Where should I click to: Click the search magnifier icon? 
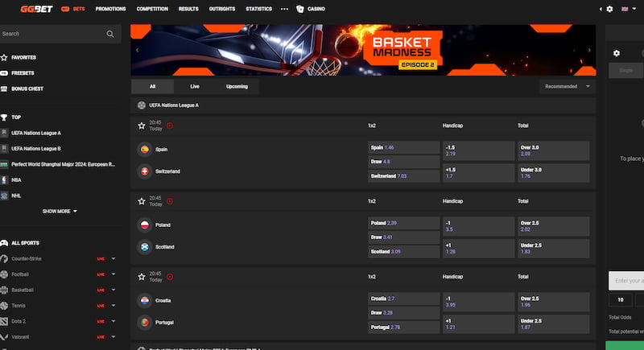[110, 34]
